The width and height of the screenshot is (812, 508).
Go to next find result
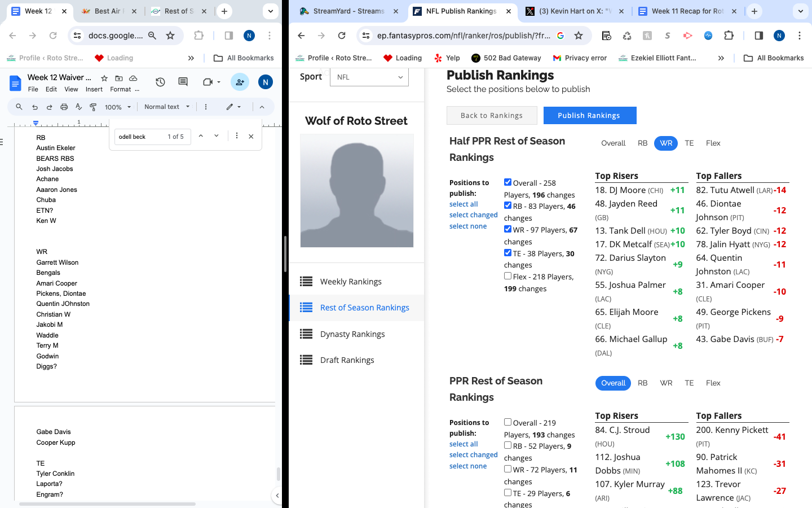click(x=217, y=136)
